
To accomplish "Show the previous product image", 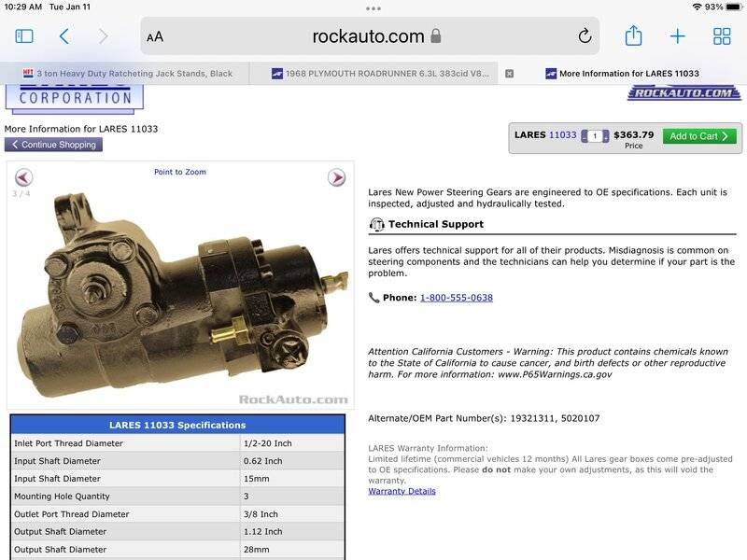I will coord(23,177).
